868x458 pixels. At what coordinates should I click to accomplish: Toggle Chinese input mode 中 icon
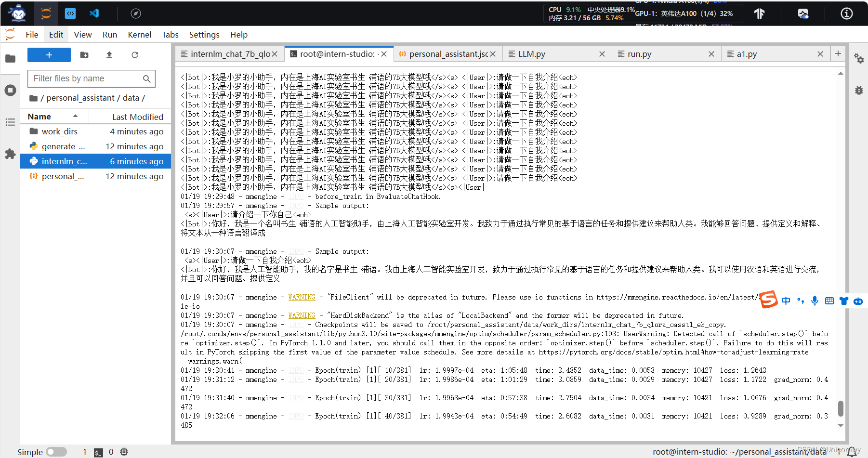click(786, 301)
